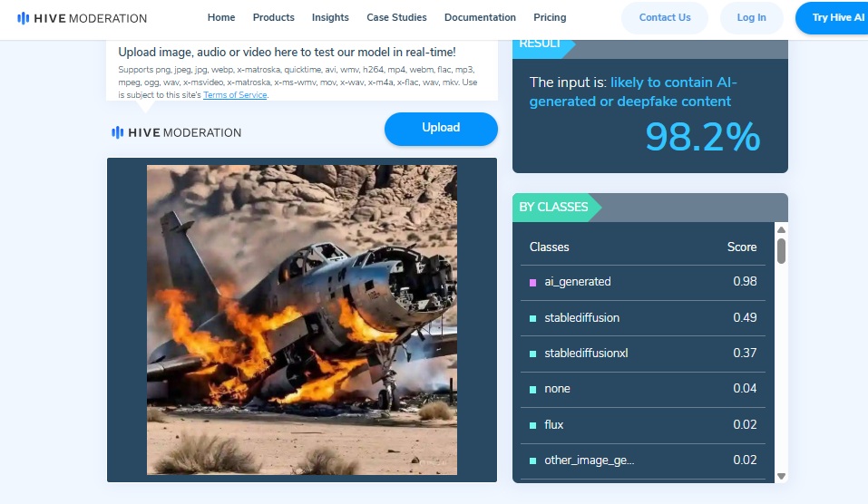Open the Terms of Service link
This screenshot has width=868, height=504.
pos(235,95)
